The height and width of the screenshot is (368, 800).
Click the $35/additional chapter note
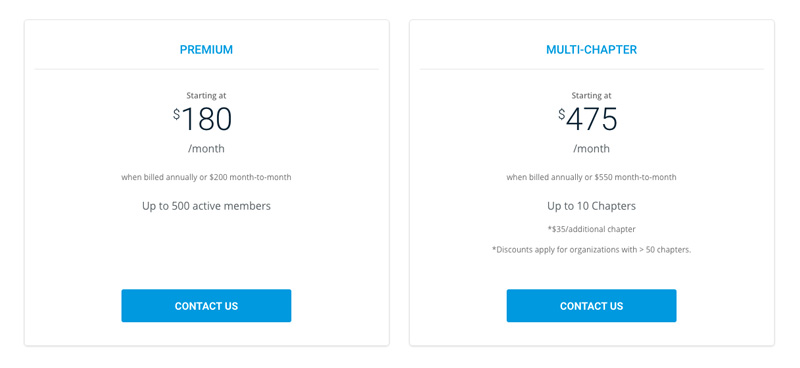click(591, 229)
